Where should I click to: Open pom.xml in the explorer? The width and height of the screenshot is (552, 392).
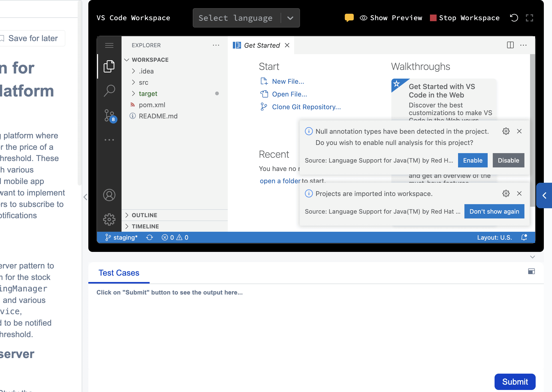click(x=152, y=105)
